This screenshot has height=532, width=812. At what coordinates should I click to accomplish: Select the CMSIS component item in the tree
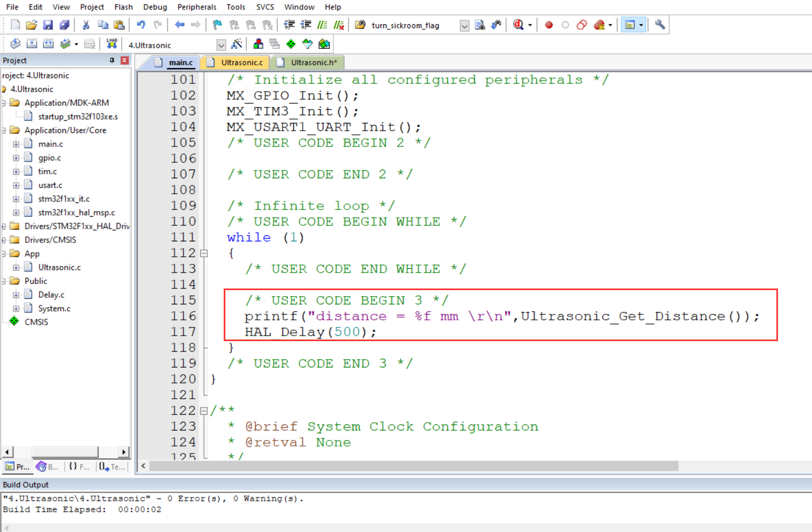point(36,322)
